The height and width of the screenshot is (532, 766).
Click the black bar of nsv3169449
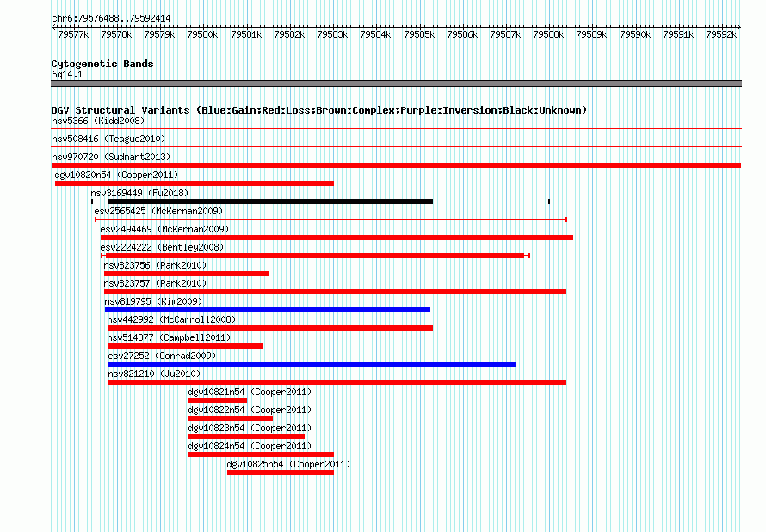270,201
